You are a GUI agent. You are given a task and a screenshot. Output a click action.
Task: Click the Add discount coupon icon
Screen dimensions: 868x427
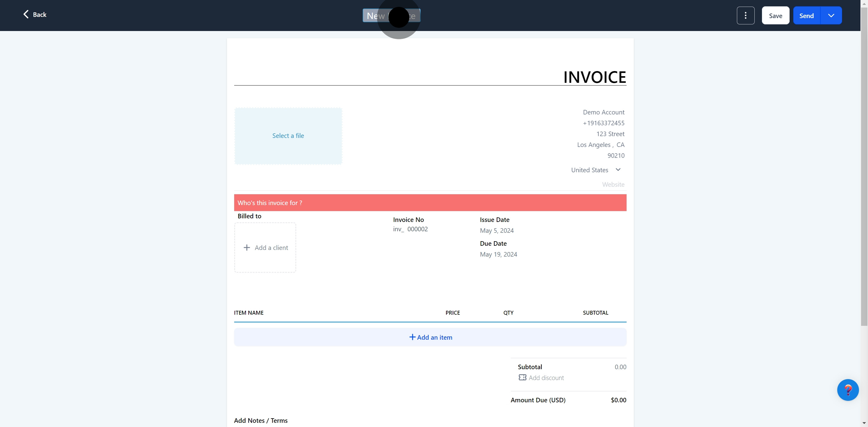tap(522, 378)
